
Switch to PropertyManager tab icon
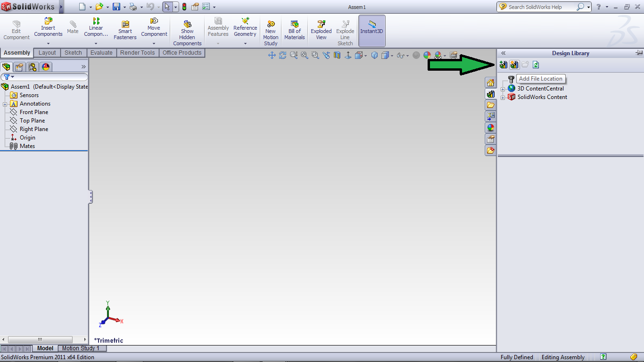[19, 67]
